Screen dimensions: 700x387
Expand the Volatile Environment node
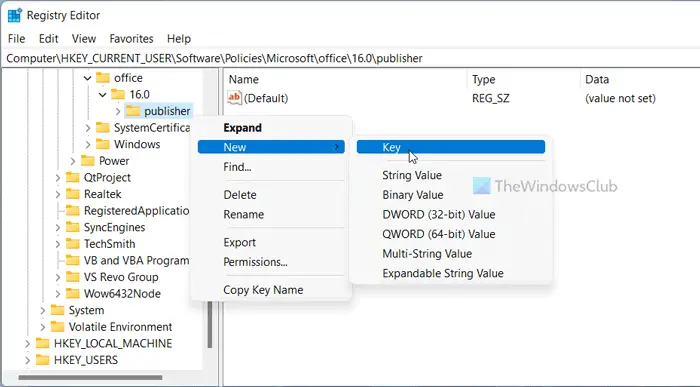point(42,327)
